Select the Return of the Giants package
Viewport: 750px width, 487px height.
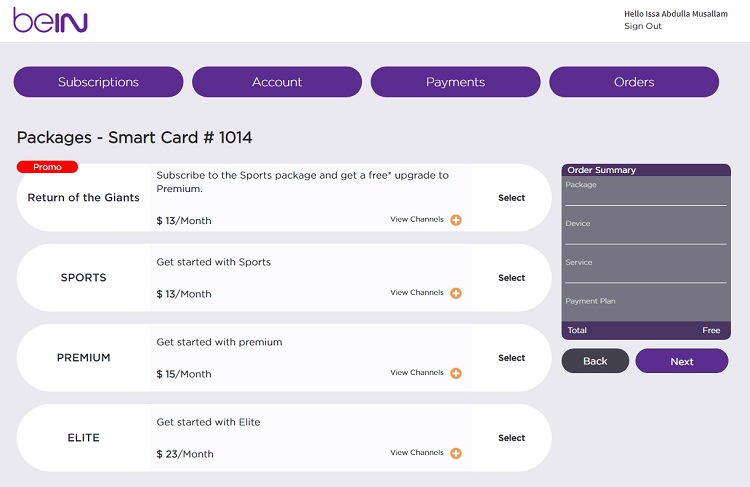[x=511, y=198]
